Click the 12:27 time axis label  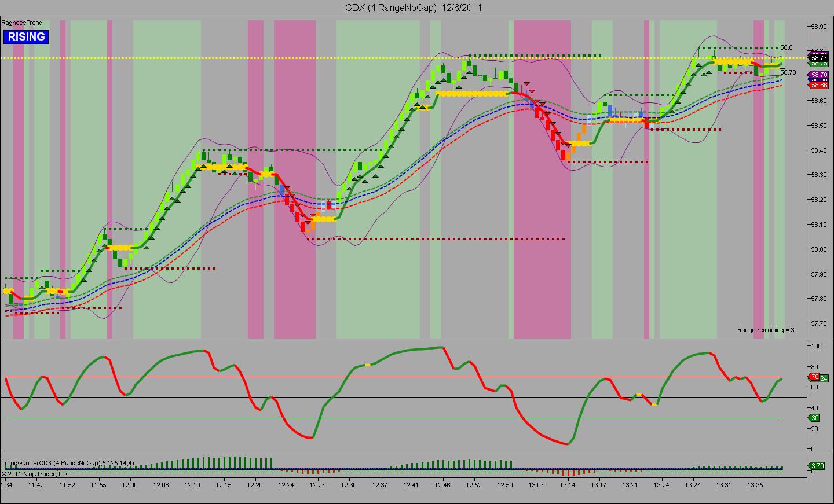coord(317,485)
